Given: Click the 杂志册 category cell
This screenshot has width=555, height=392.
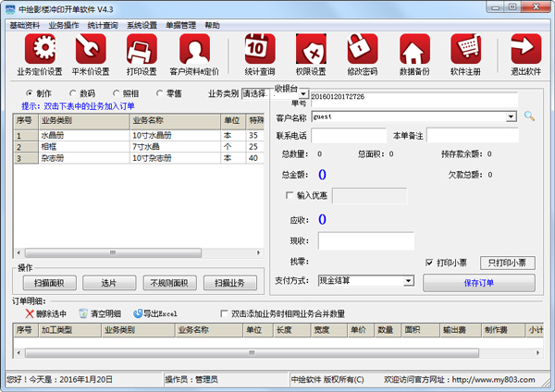Looking at the screenshot, I should (x=83, y=158).
